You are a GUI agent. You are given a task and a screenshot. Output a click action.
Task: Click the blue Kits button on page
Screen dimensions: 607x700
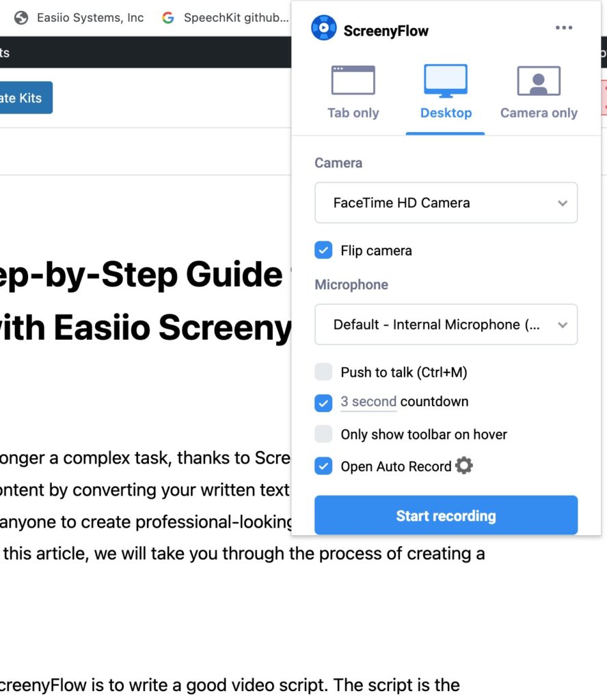(25, 98)
